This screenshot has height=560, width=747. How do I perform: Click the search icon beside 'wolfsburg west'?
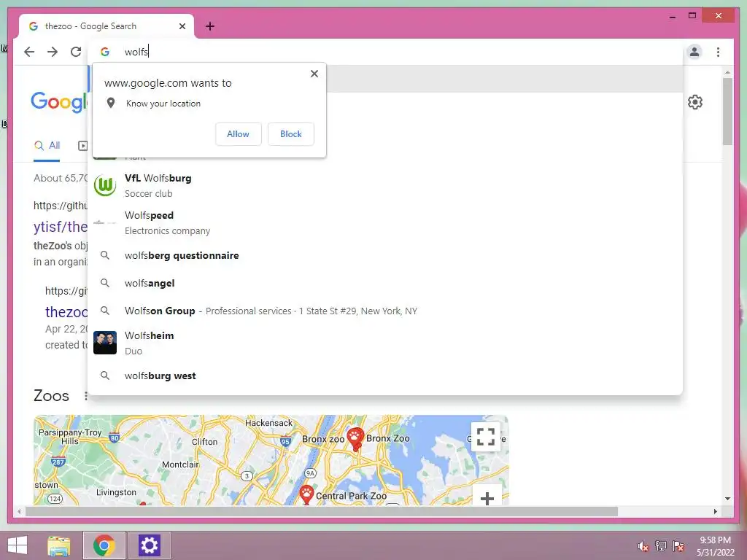click(x=105, y=376)
